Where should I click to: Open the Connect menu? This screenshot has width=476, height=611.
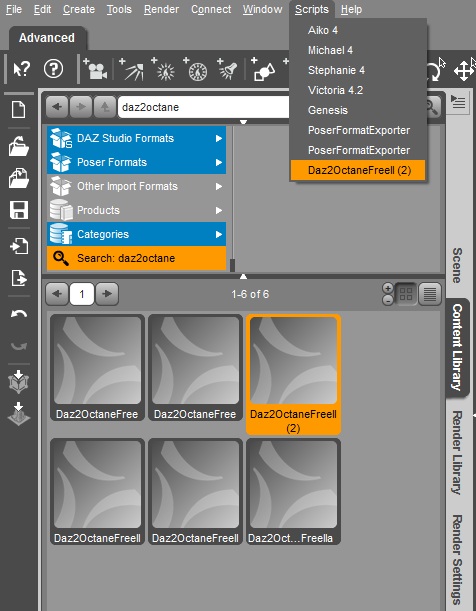[x=211, y=9]
